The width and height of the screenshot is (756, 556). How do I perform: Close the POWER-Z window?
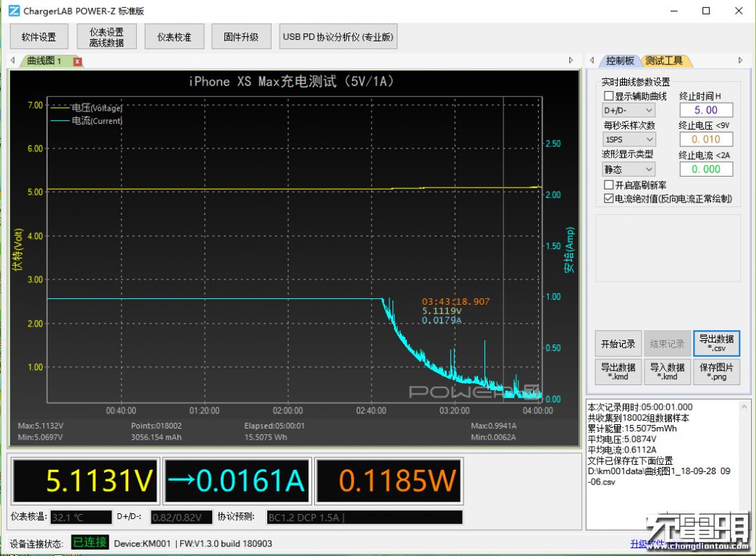(739, 11)
